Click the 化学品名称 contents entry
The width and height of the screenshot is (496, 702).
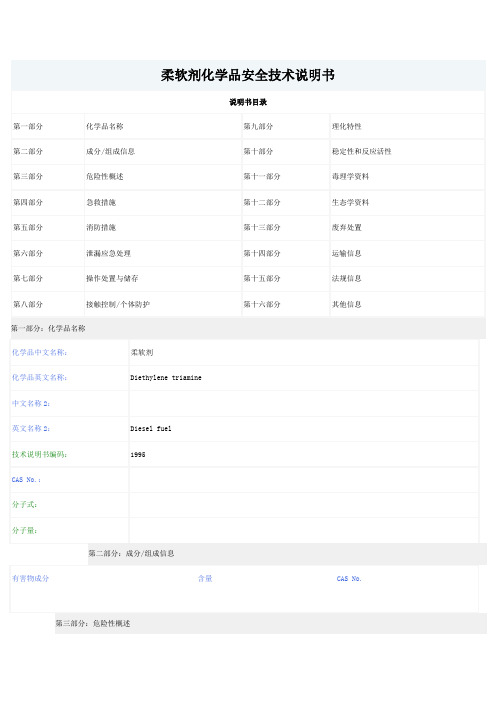click(105, 126)
